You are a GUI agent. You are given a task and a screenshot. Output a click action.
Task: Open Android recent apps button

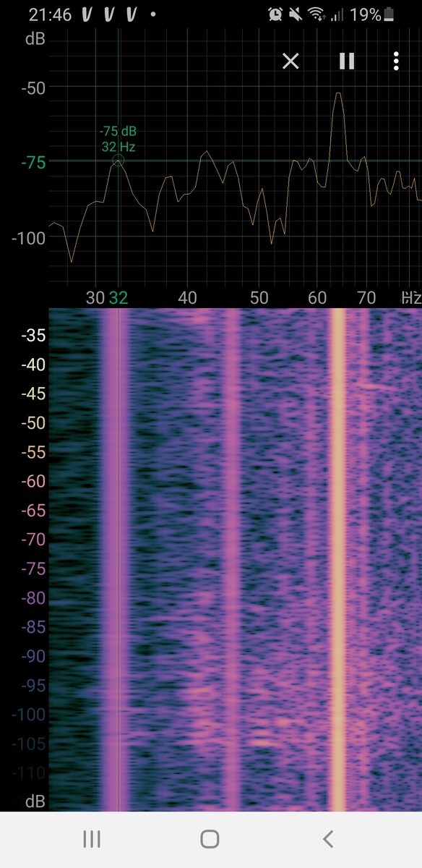tap(92, 839)
